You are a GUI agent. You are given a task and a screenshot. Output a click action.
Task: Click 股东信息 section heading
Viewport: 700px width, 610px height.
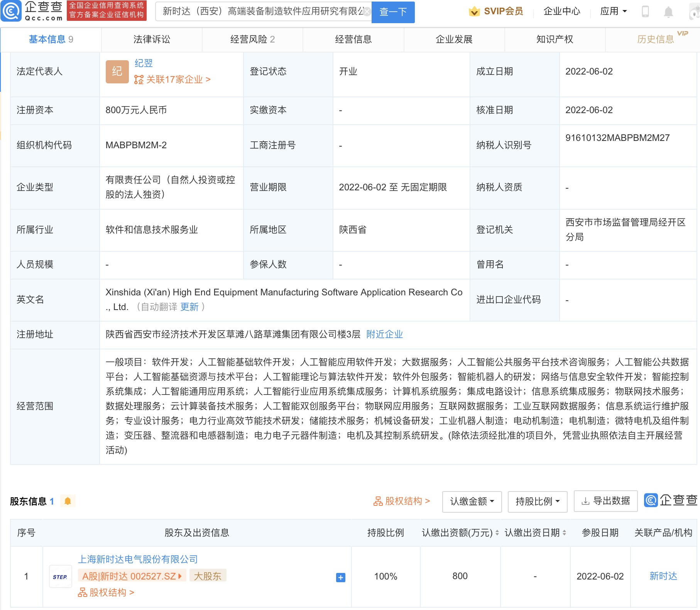[x=28, y=502]
